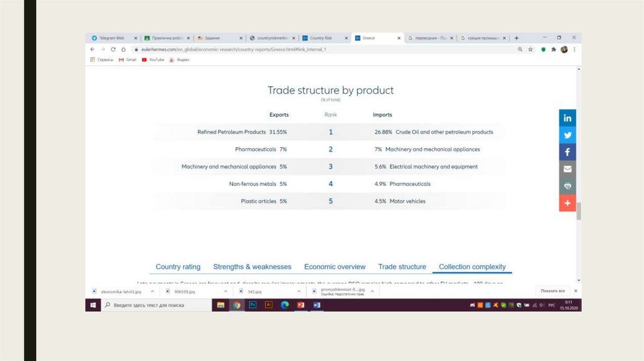Open Chrome three-dot menu
This screenshot has width=644, height=361.
click(574, 49)
